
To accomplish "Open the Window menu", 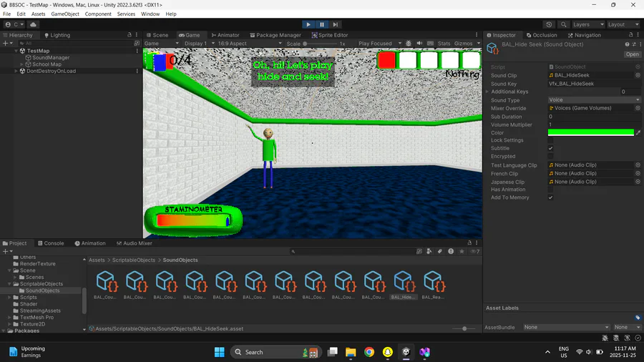I will click(x=150, y=14).
